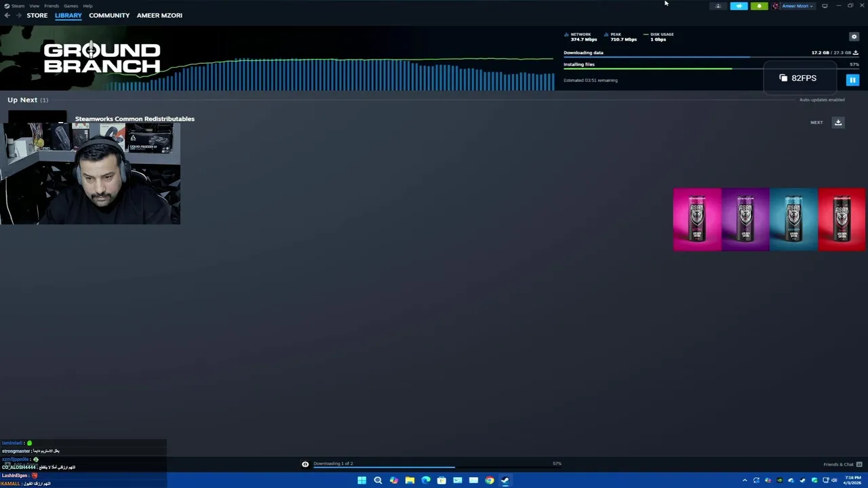Open the AMEER MZORI profile tab
Viewport: 868px width, 488px height.
159,15
